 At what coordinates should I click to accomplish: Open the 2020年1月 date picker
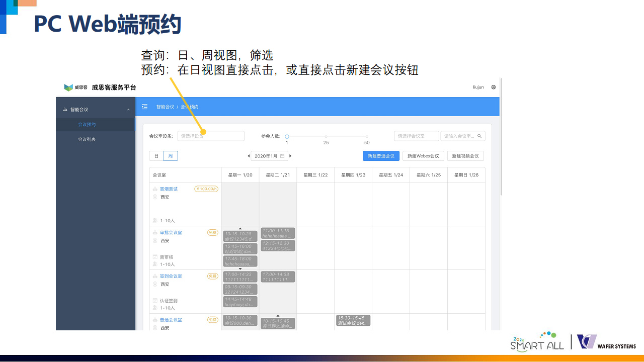[269, 156]
